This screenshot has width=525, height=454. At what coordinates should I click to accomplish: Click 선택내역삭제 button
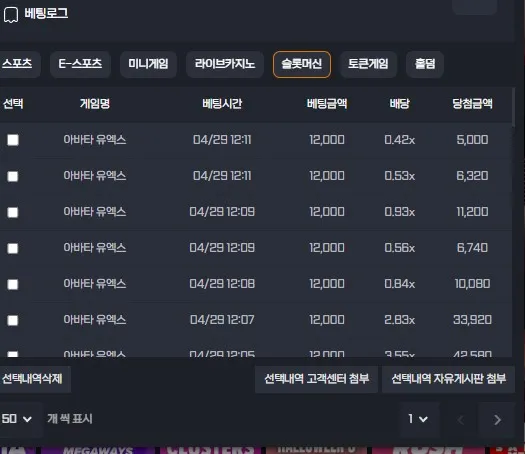[32, 379]
